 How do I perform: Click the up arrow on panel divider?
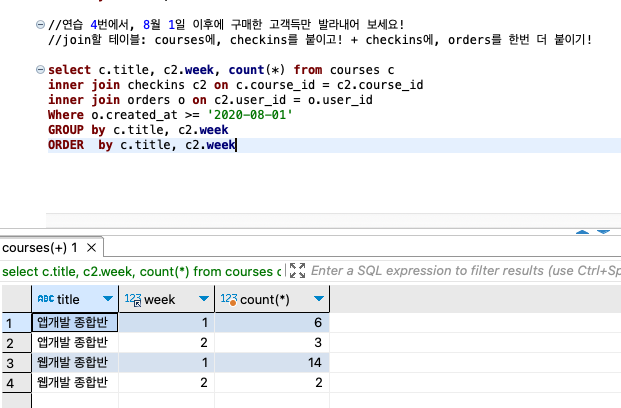(582, 232)
